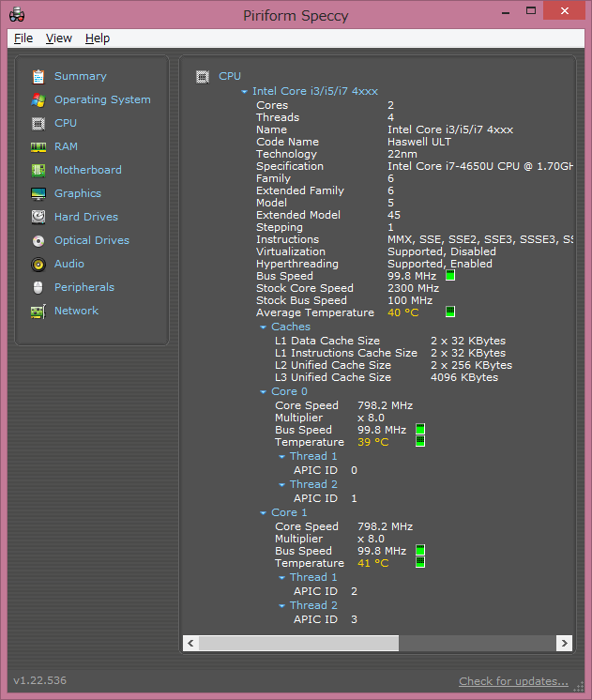
Task: Go to Operating System section
Action: tap(102, 99)
